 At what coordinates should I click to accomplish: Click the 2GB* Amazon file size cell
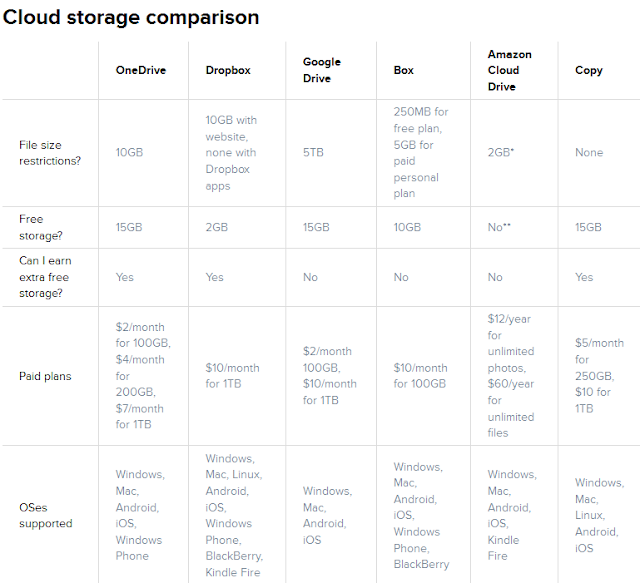tap(501, 153)
